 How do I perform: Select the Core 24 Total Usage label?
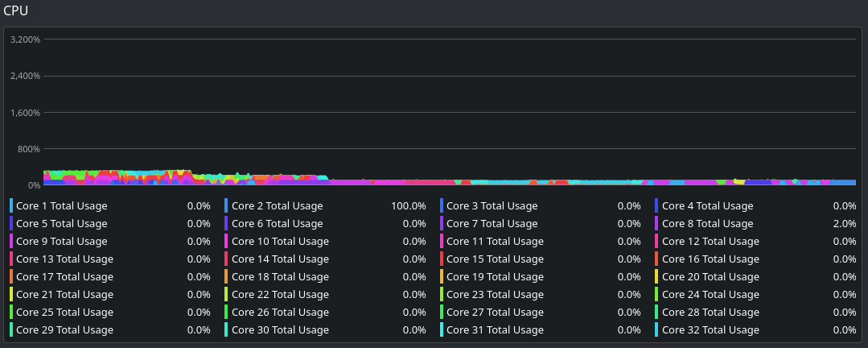click(x=711, y=294)
